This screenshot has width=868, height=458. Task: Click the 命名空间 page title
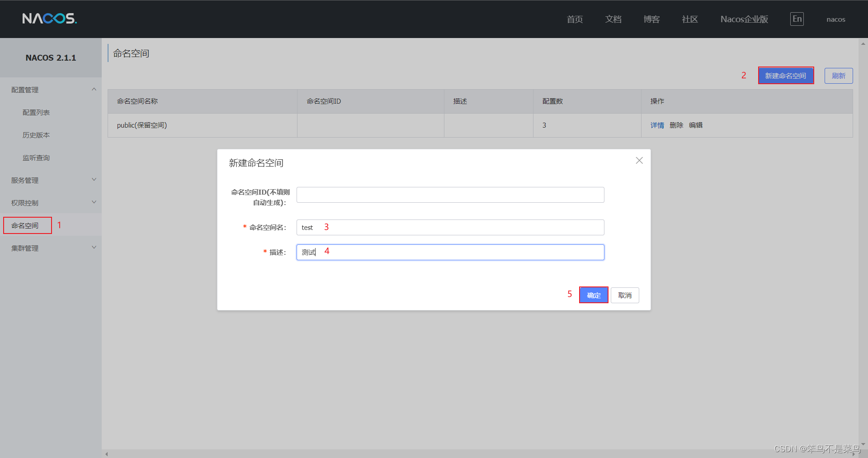click(x=131, y=53)
